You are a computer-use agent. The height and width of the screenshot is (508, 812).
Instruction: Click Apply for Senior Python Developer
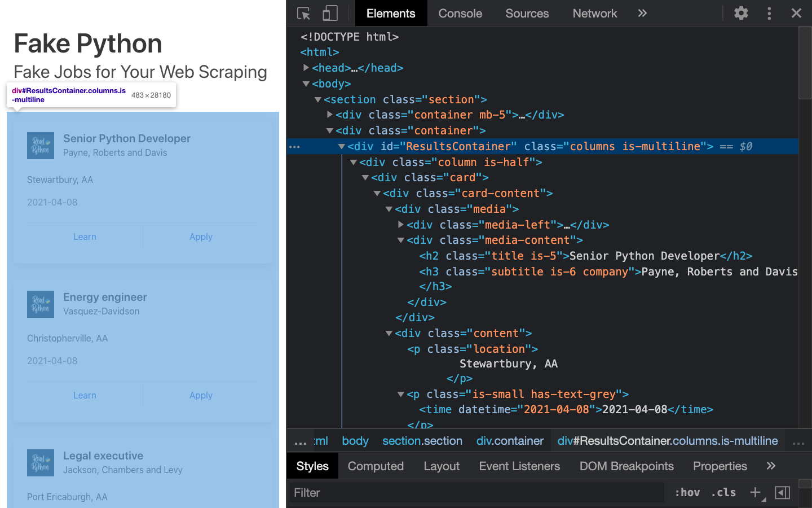(x=201, y=237)
